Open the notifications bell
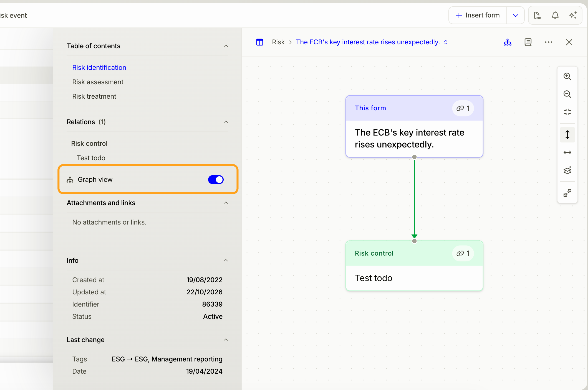588x390 pixels. [x=555, y=16]
